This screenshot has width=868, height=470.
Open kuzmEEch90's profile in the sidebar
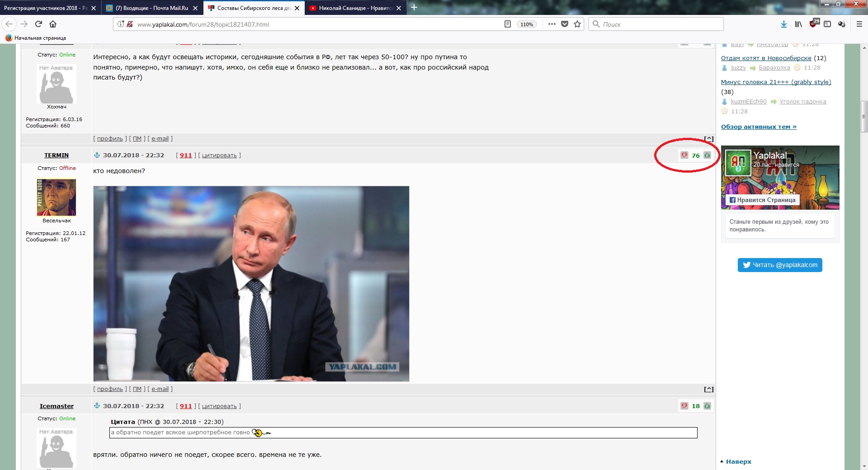tap(749, 102)
